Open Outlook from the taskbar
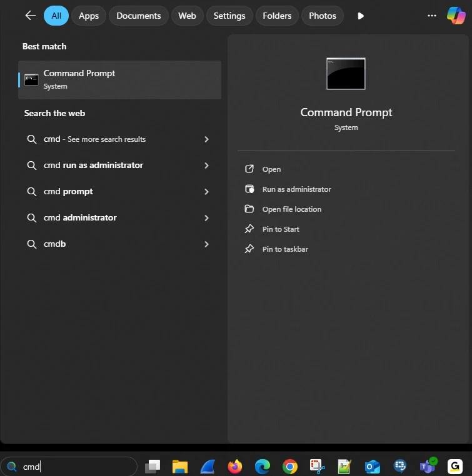The image size is (472, 476). 373,466
